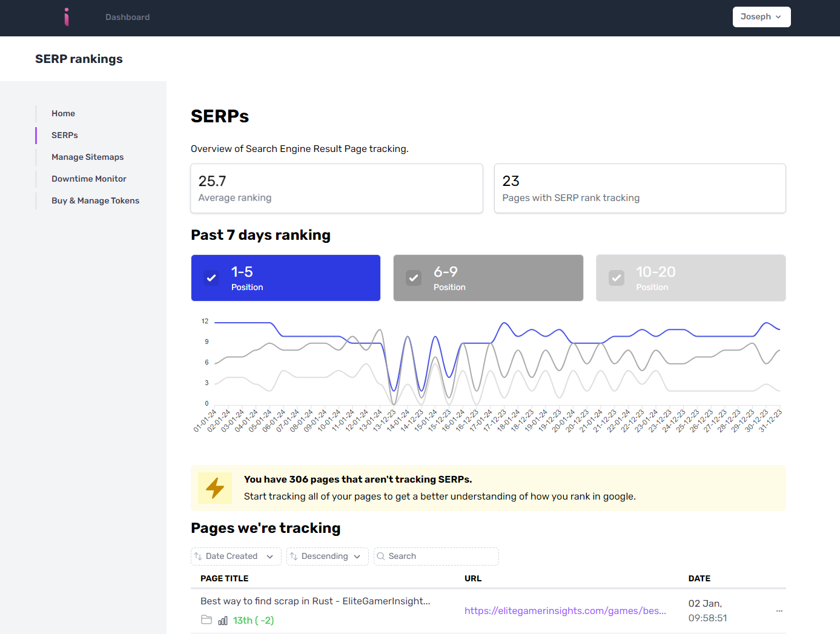Image resolution: width=840 pixels, height=634 pixels.
Task: Click the pink logo icon in header
Action: click(67, 17)
